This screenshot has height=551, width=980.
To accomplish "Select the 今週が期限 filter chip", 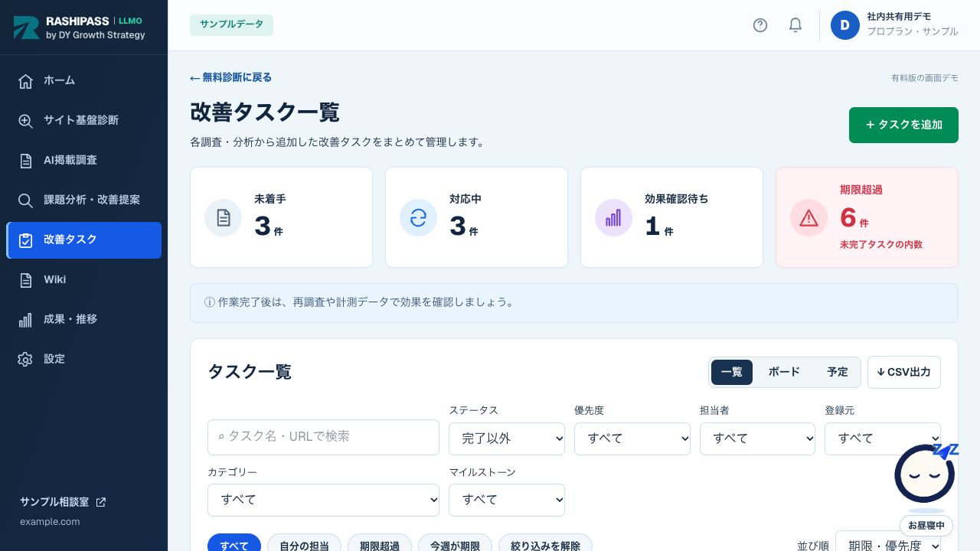I will [x=455, y=543].
